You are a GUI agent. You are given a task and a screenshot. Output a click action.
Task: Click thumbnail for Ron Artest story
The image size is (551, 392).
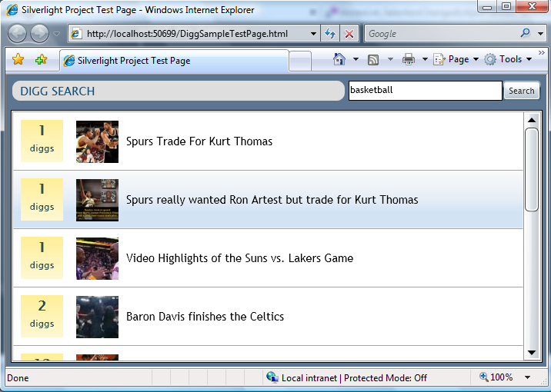[x=97, y=200]
